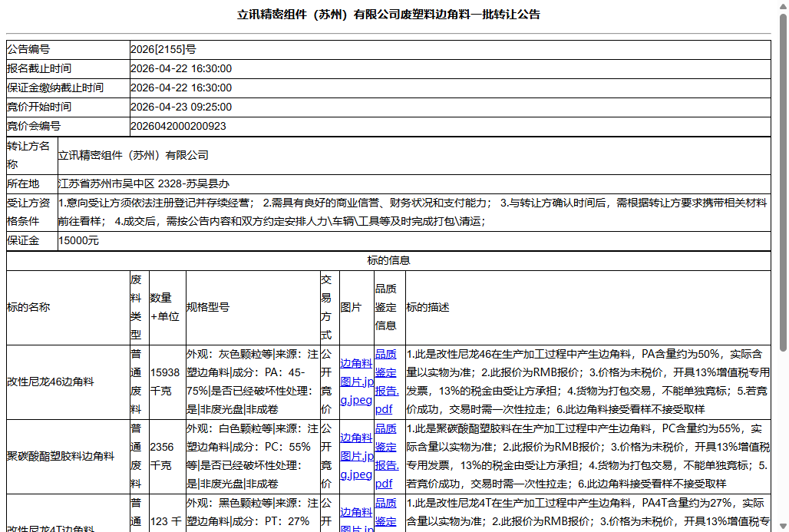Click the 图片 column header
This screenshot has height=532, width=789.
[x=357, y=308]
